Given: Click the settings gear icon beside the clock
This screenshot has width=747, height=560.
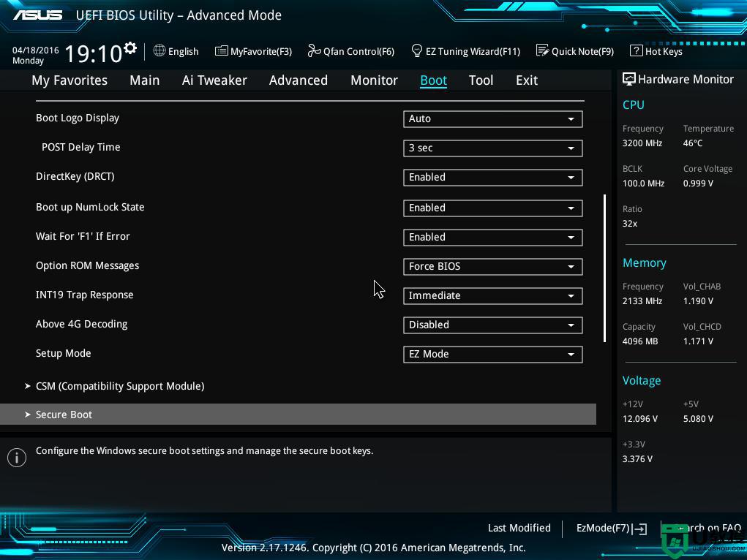Looking at the screenshot, I should (x=130, y=48).
